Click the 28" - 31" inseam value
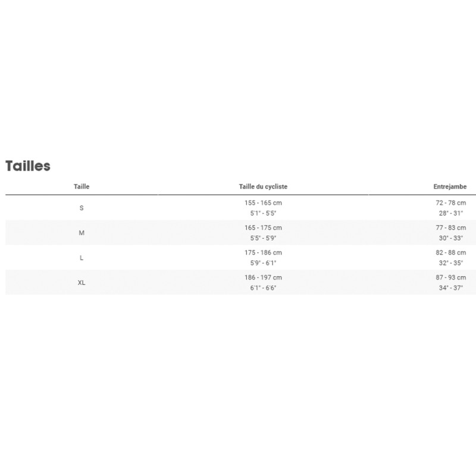Image resolution: width=476 pixels, height=476 pixels. pyautogui.click(x=451, y=213)
